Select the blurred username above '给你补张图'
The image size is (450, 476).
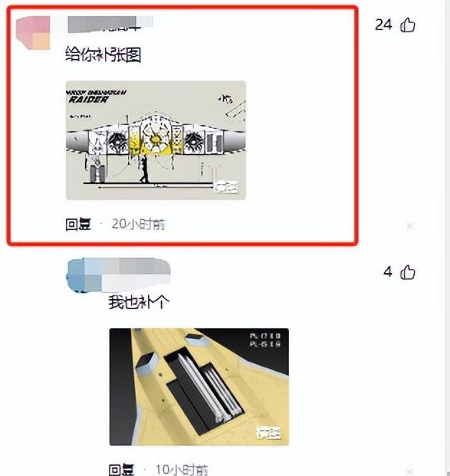tap(111, 24)
